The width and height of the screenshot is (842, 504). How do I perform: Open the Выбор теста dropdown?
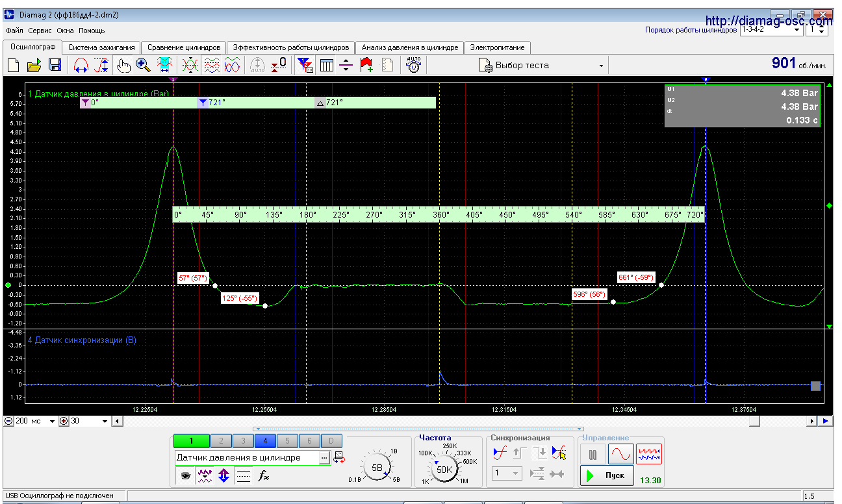tap(542, 65)
